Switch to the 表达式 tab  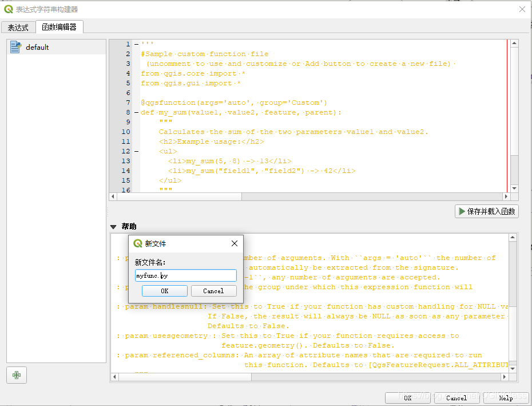(x=18, y=27)
